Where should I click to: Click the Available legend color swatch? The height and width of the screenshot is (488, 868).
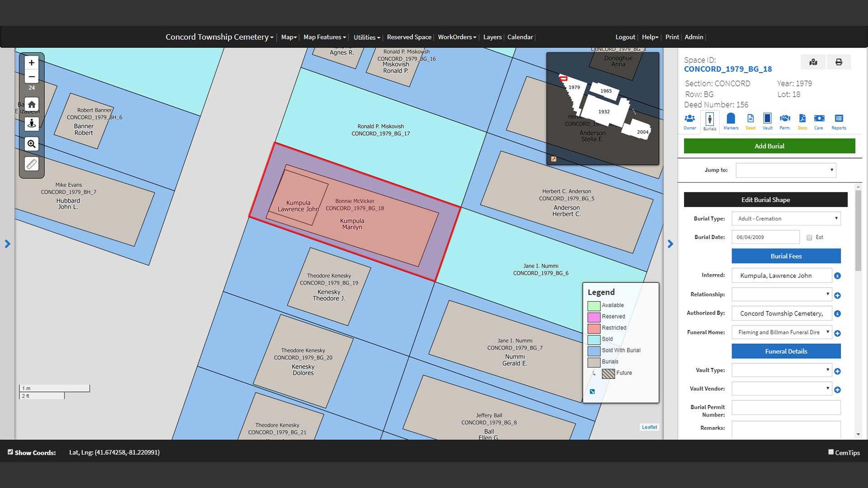pos(594,306)
